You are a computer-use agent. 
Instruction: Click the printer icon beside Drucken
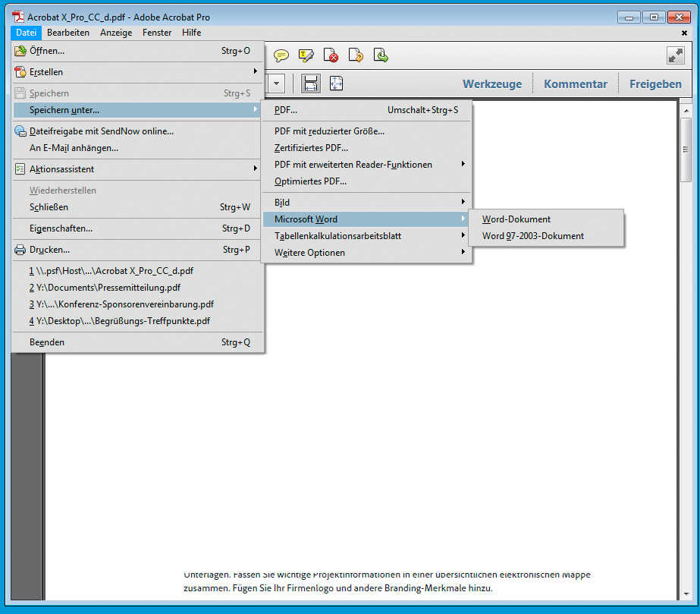pos(20,250)
